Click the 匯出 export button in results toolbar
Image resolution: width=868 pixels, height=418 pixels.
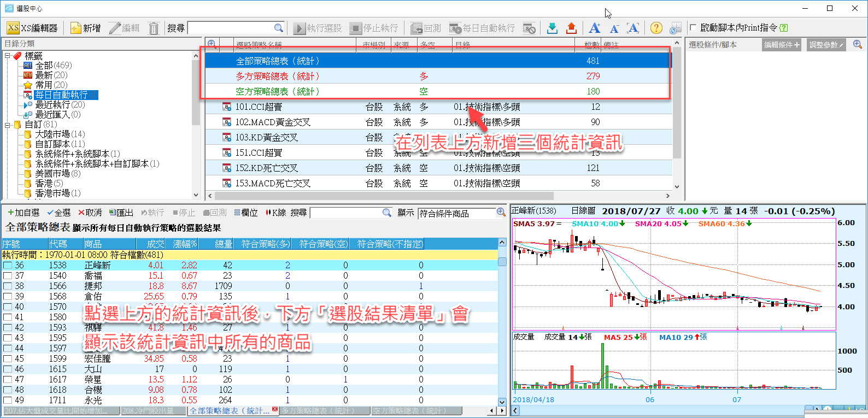[x=121, y=213]
